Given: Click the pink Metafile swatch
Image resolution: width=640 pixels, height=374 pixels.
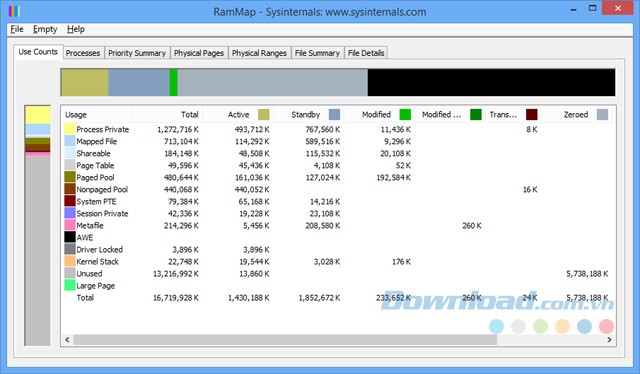Looking at the screenshot, I should pos(70,225).
